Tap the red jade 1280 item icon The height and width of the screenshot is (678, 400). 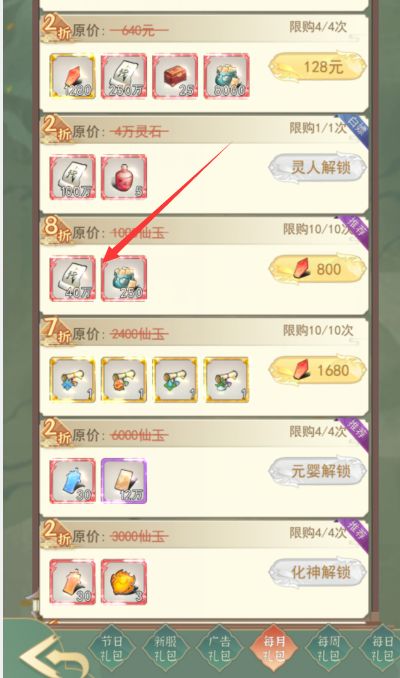pos(72,77)
